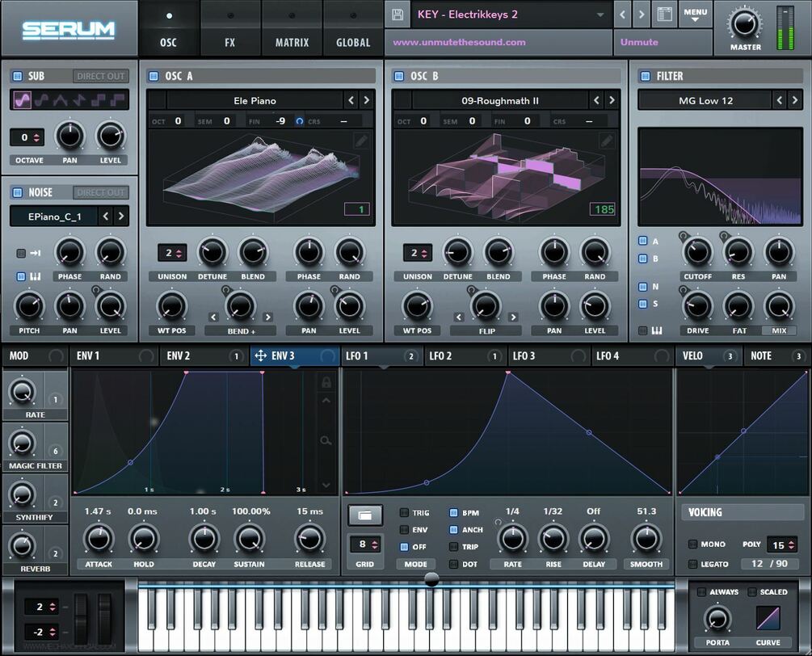Screen dimensions: 812x656
Task: Click the Serum logo
Action: (x=69, y=30)
